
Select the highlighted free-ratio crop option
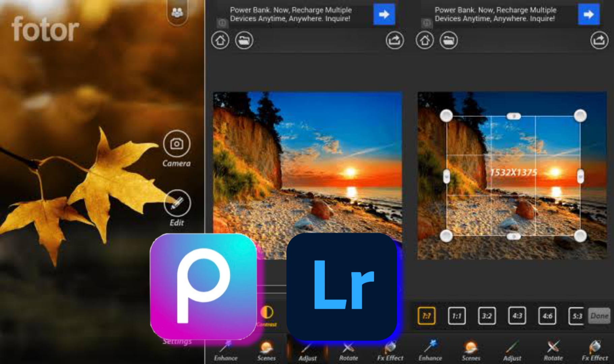tap(426, 316)
